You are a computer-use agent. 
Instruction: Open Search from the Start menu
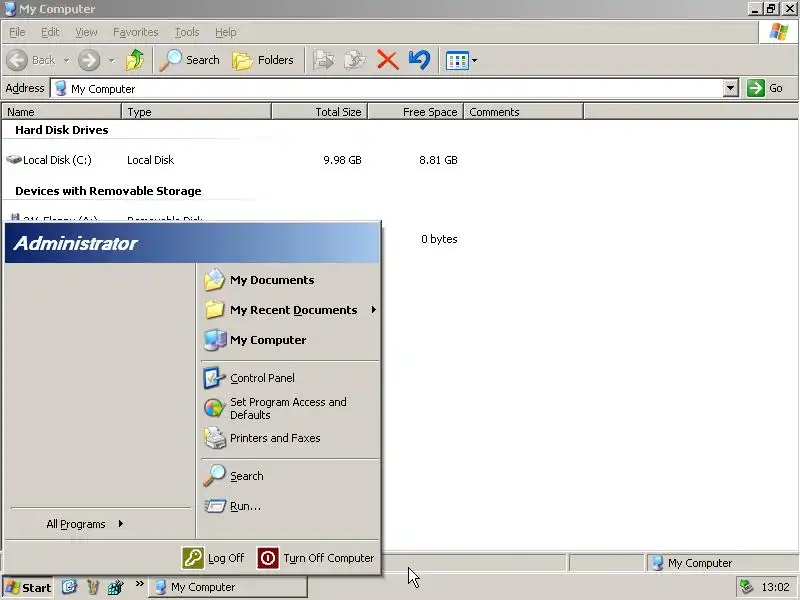[235, 476]
